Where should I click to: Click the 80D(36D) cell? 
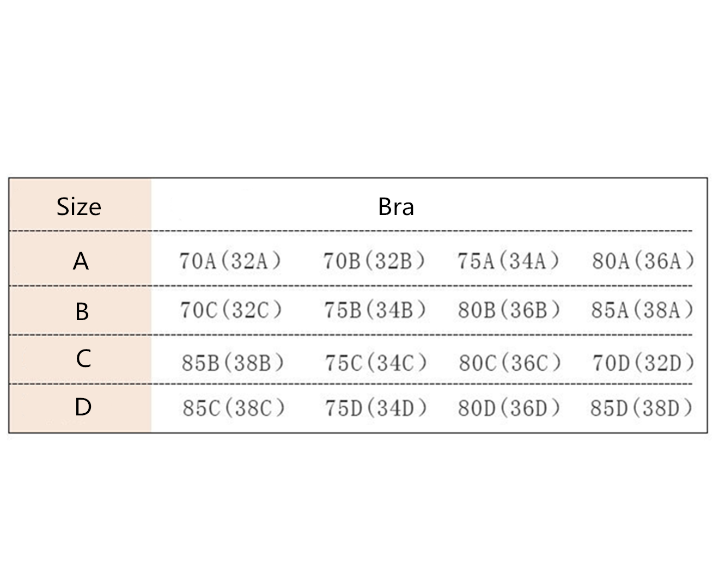(509, 408)
